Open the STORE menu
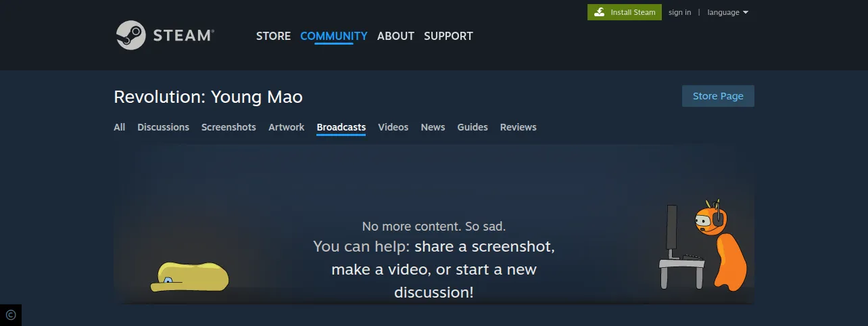 click(273, 36)
